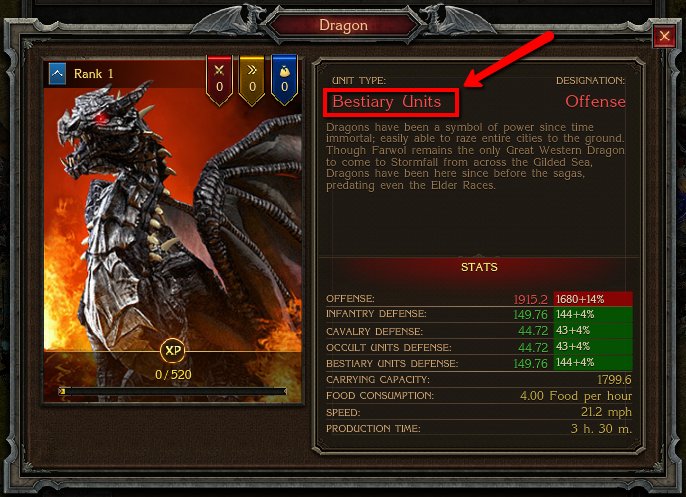686x497 pixels.
Task: Click the red crossed-swords banner icon
Action: [x=219, y=80]
